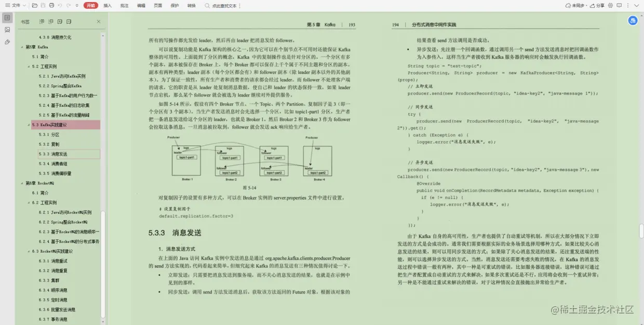Image resolution: width=644 pixels, height=325 pixels.
Task: Open bookmark 6.3.7 事务消息
Action: [53, 319]
